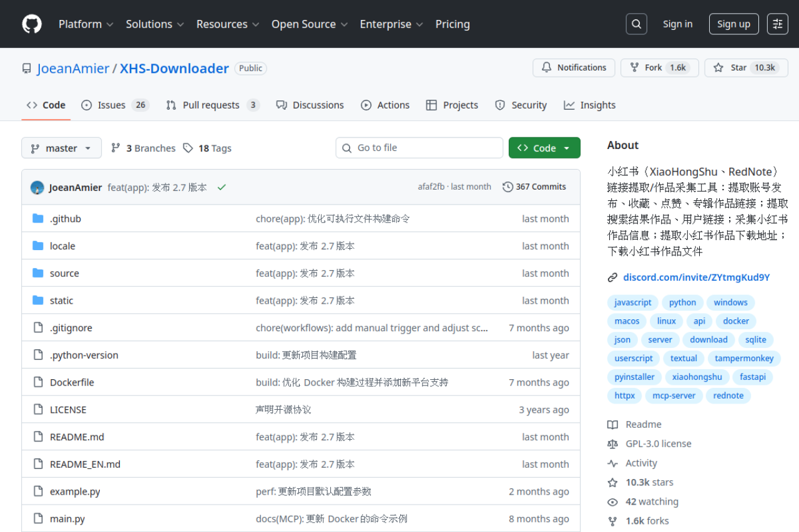This screenshot has height=532, width=799.
Task: Expand the master branch selector
Action: pos(61,148)
